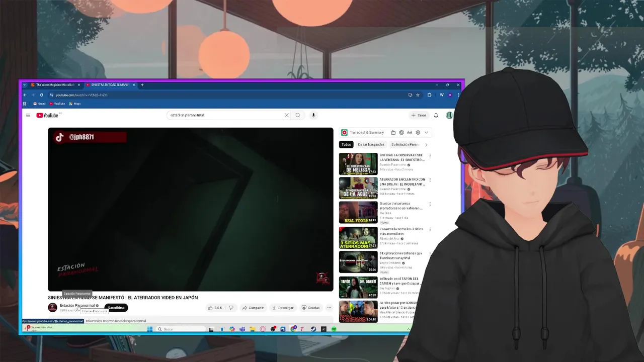Open the '3 SITIOS MÁS ATERRADORES' thumbnail

click(x=358, y=238)
